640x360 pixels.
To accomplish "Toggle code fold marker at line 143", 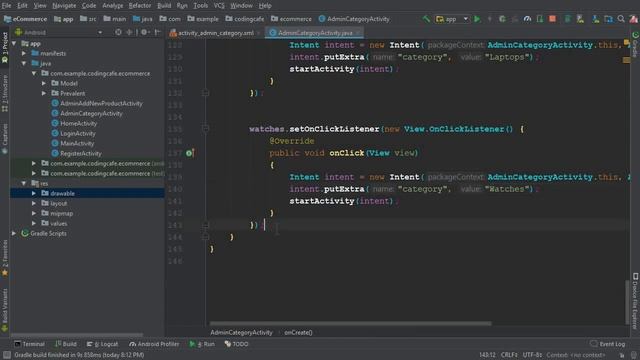I will click(205, 225).
